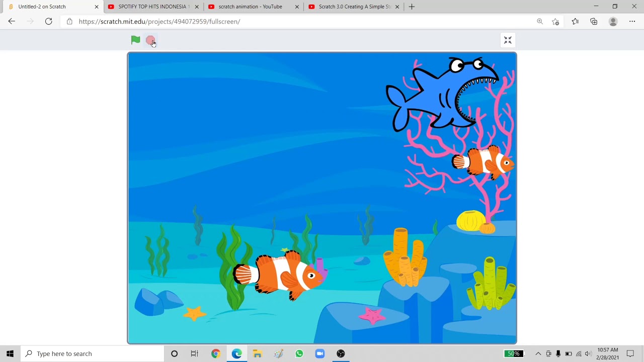The height and width of the screenshot is (362, 644).
Task: Click the red stop sign button
Action: coord(150,40)
